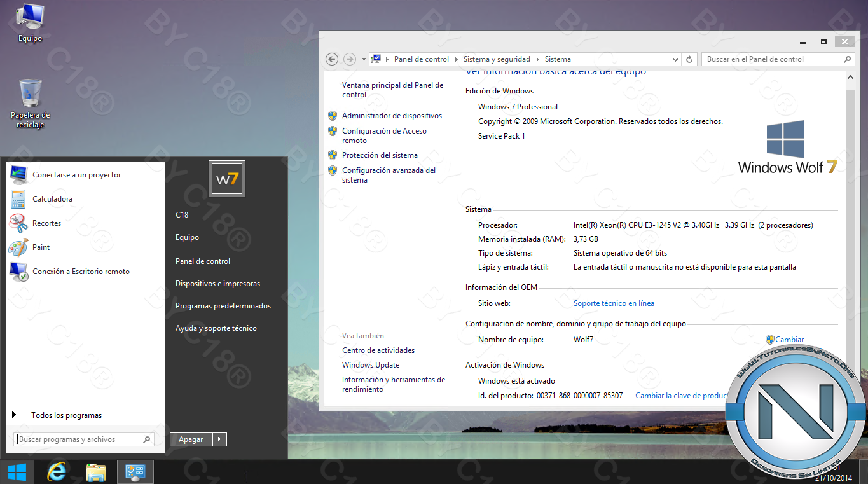
Task: Click Panel de control breadcrumb
Action: [x=422, y=59]
